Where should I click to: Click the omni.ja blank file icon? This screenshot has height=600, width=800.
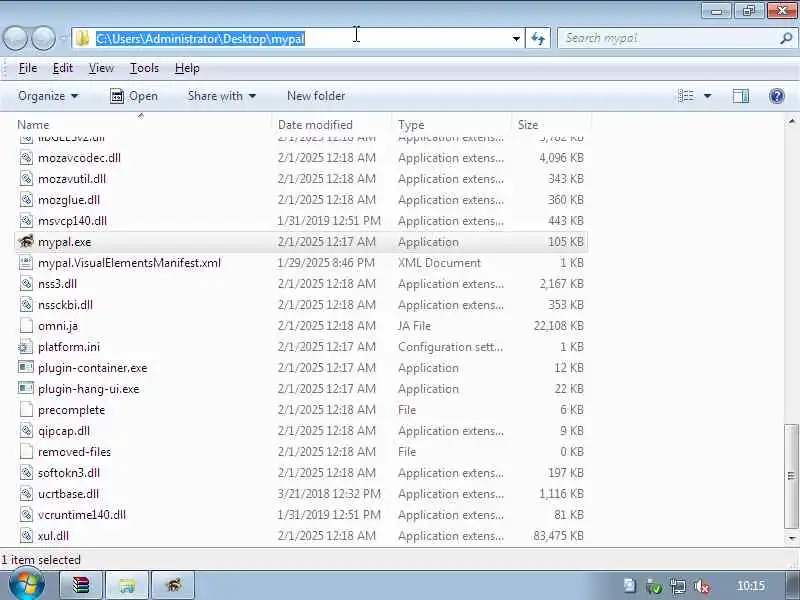(26, 326)
